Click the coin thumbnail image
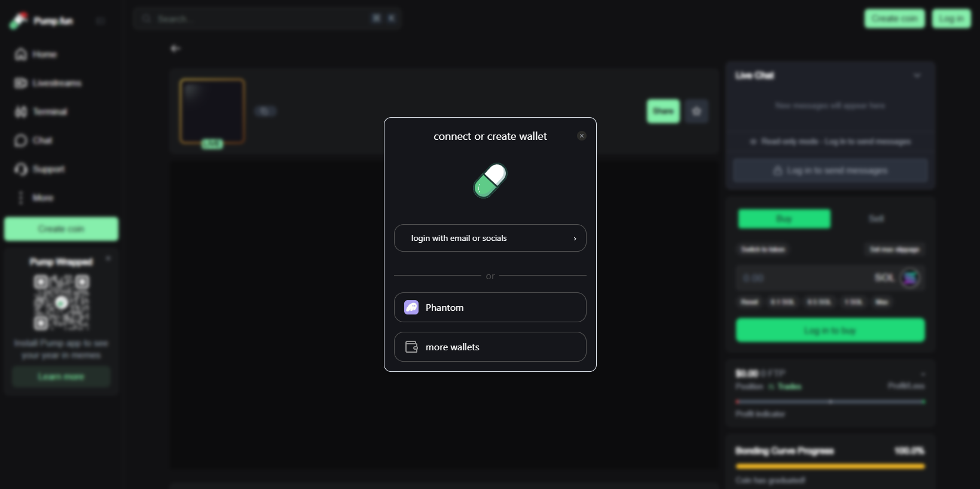This screenshot has width=980, height=489. pos(212,111)
